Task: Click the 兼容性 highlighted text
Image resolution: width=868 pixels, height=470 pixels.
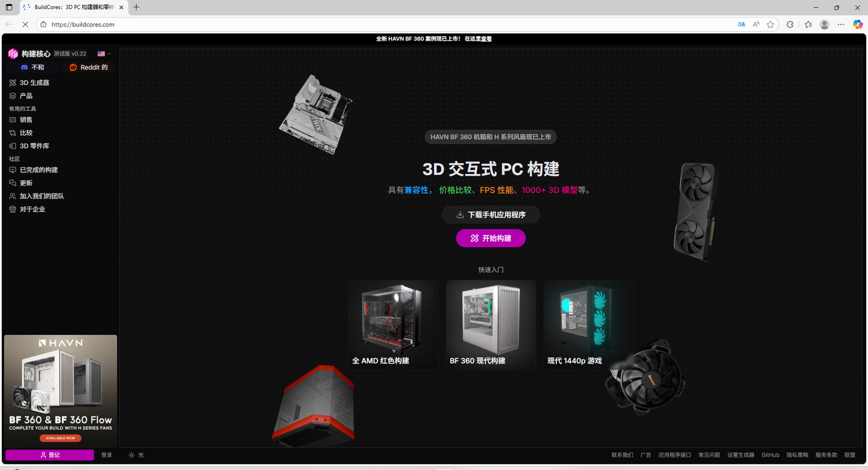Action: click(417, 190)
